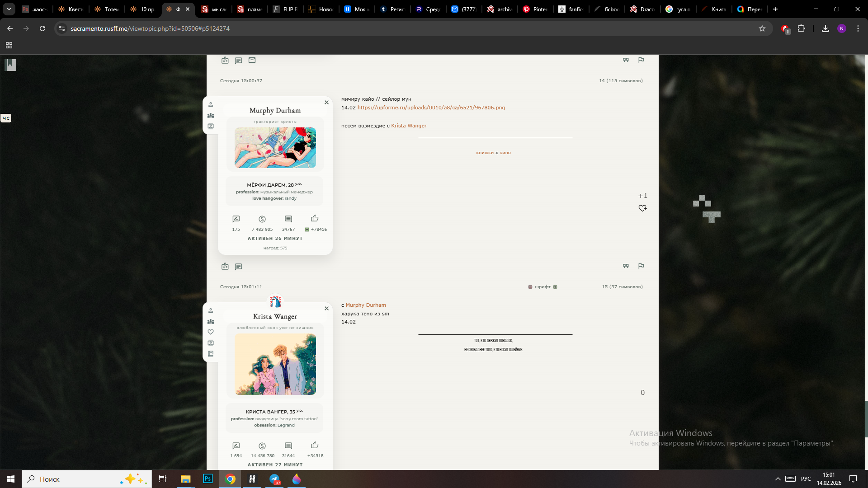Screen dimensions: 868x488
Task: Click the heart icon on Krista Wanger's sidebar
Action: pos(211,332)
